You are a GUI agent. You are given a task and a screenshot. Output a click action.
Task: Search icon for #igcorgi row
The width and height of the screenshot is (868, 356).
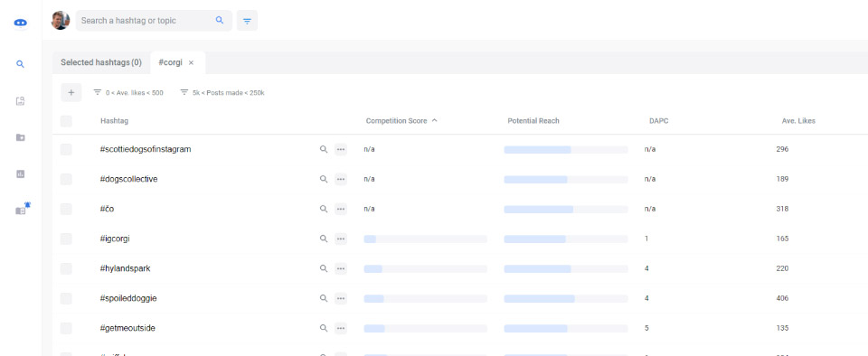click(324, 239)
